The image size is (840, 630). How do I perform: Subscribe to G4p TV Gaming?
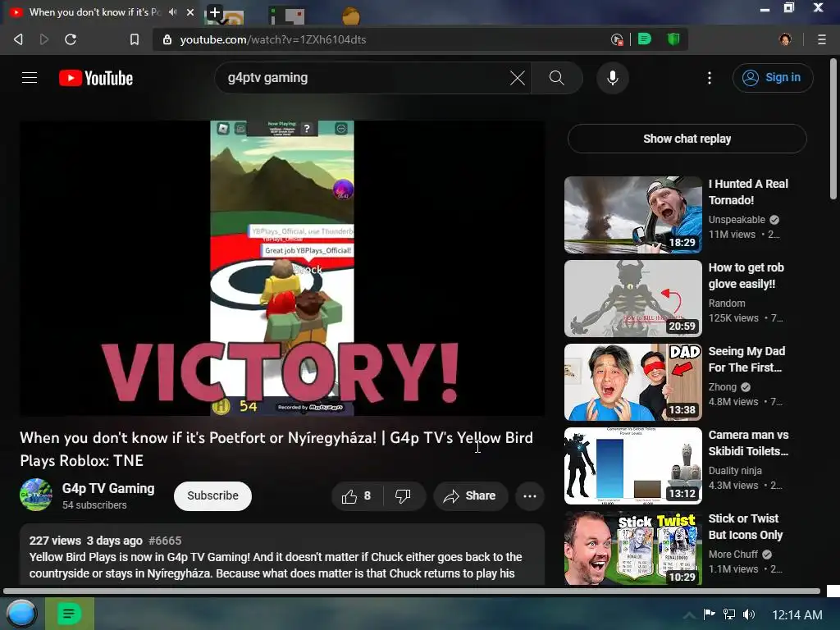(212, 496)
